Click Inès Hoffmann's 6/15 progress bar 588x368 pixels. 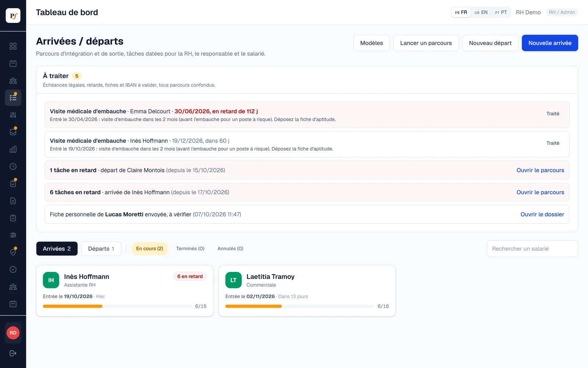pyautogui.click(x=117, y=306)
